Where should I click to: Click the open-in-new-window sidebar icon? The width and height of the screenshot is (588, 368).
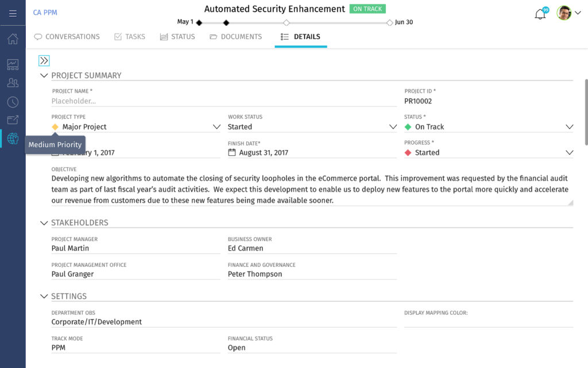pos(13,120)
